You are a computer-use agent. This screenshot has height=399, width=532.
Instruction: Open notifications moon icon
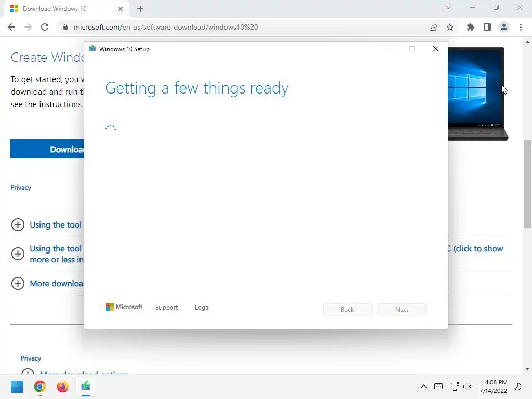pyautogui.click(x=518, y=387)
